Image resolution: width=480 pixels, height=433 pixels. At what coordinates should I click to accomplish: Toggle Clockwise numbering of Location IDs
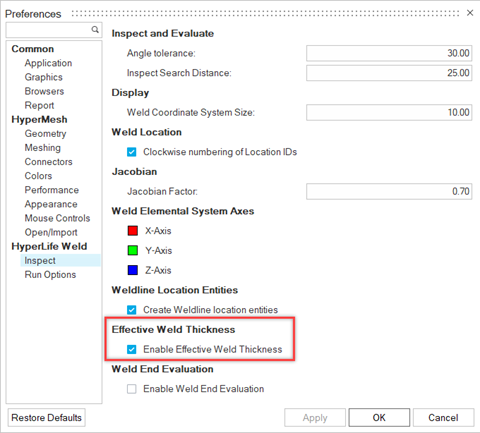click(132, 152)
